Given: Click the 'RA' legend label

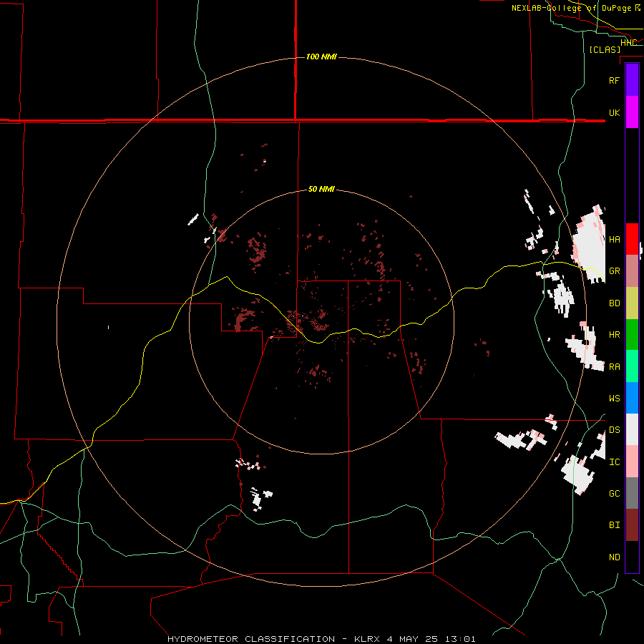Looking at the screenshot, I should [614, 367].
